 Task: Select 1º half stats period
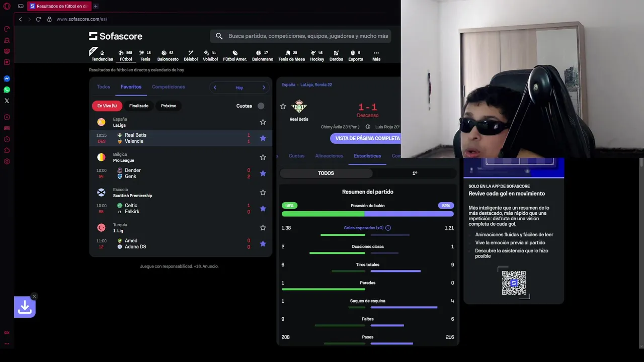[x=415, y=173]
